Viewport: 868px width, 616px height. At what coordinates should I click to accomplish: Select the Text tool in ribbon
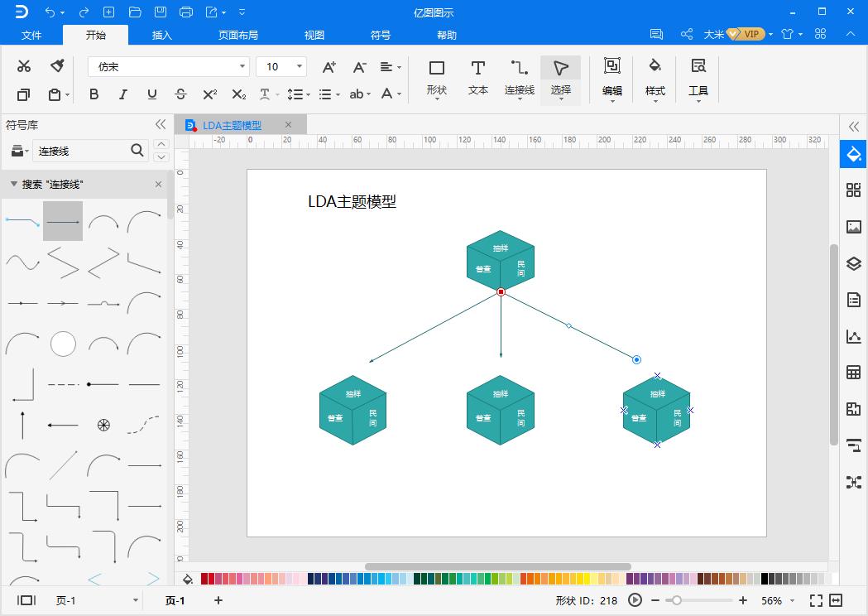tap(477, 78)
